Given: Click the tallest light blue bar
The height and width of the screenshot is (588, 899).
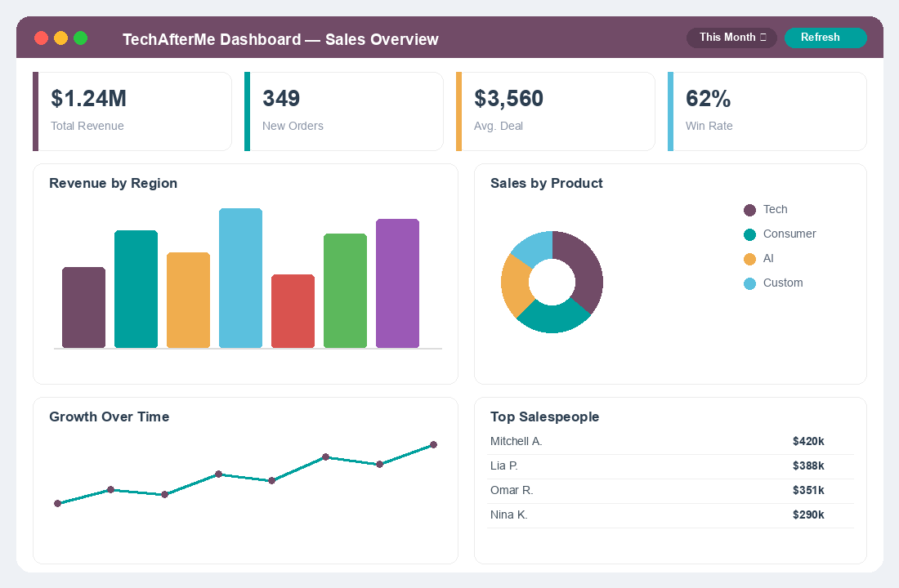Looking at the screenshot, I should [241, 278].
